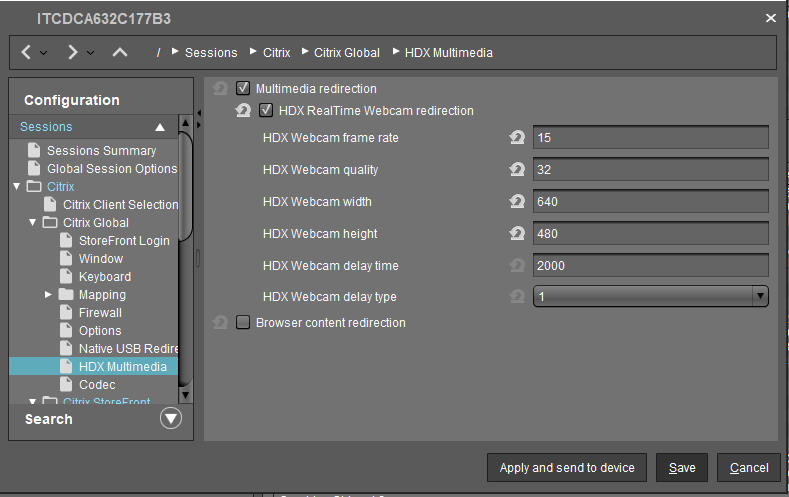Image resolution: width=789 pixels, height=497 pixels.
Task: Open HDX Webcam delay type dropdown
Action: (x=760, y=297)
